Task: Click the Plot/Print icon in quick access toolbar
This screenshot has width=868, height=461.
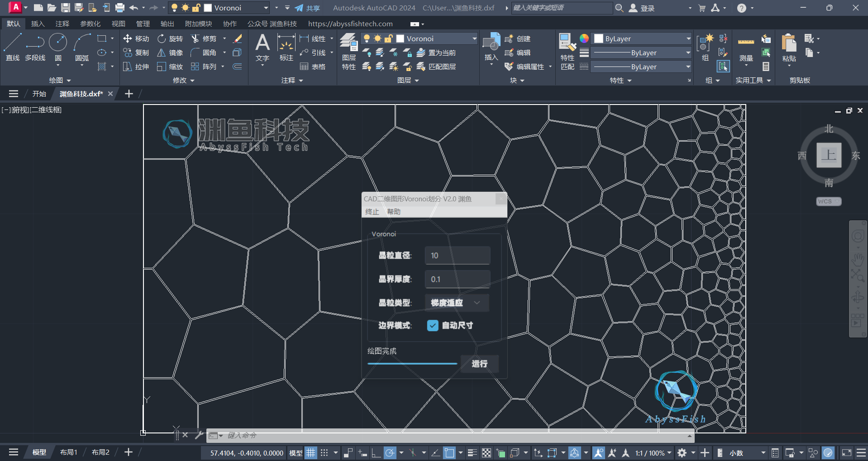Action: pyautogui.click(x=120, y=8)
